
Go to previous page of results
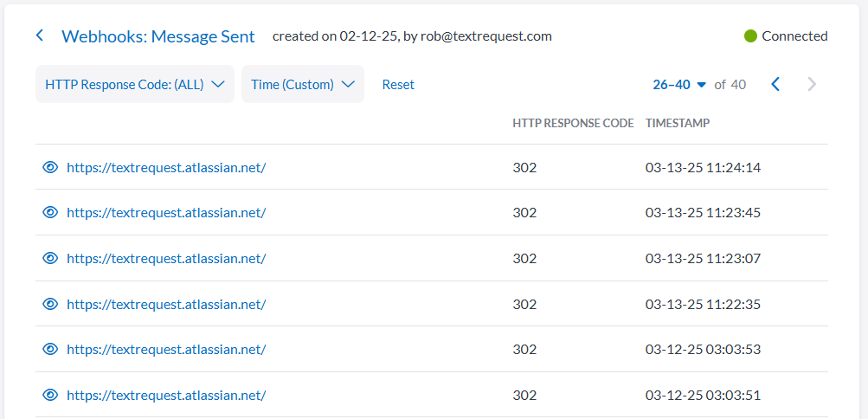[775, 84]
